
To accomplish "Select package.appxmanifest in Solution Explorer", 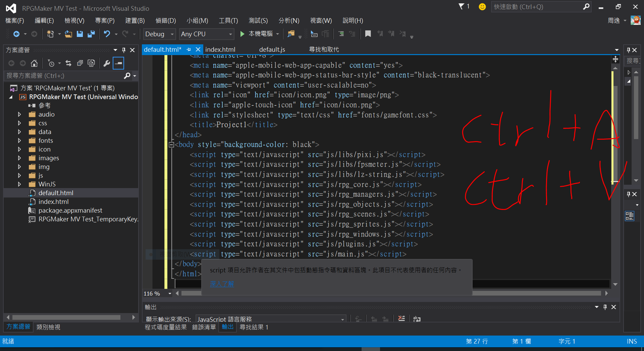I will 70,211.
